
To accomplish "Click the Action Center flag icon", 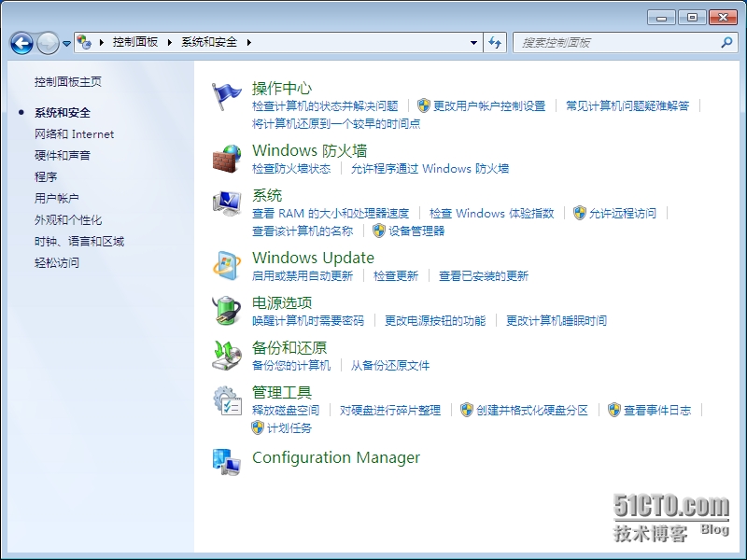I will coord(227,97).
